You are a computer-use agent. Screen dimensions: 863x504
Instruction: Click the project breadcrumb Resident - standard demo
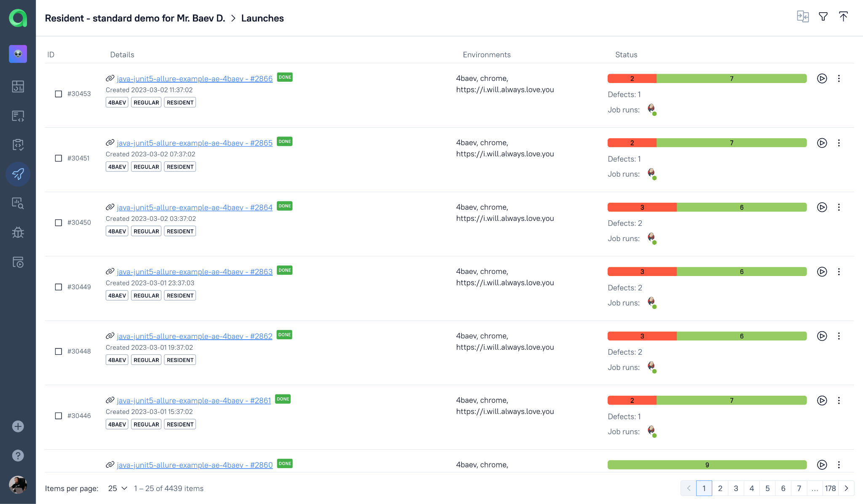(135, 18)
